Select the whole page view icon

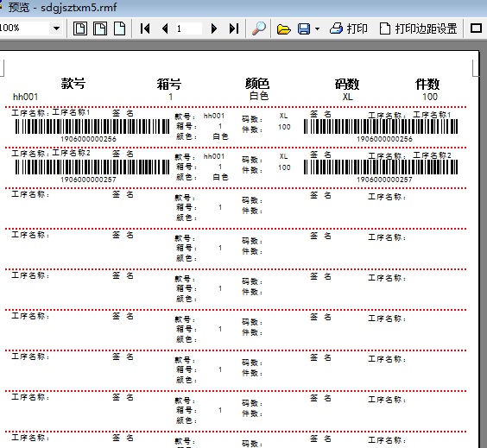[x=80, y=28]
